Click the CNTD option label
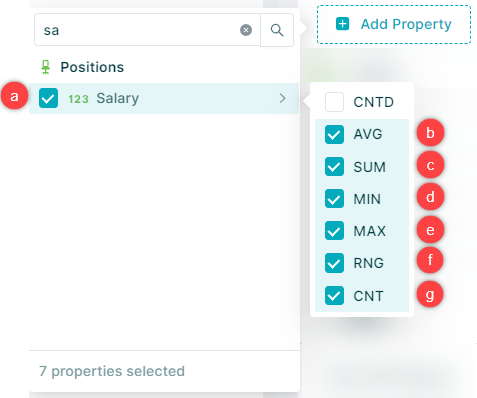The width and height of the screenshot is (477, 398). pyautogui.click(x=374, y=102)
